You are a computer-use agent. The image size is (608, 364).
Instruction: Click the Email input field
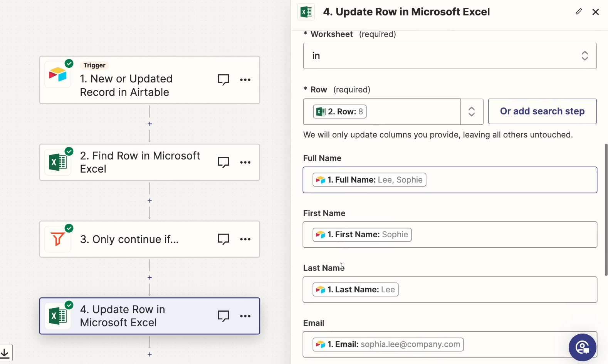pos(450,344)
